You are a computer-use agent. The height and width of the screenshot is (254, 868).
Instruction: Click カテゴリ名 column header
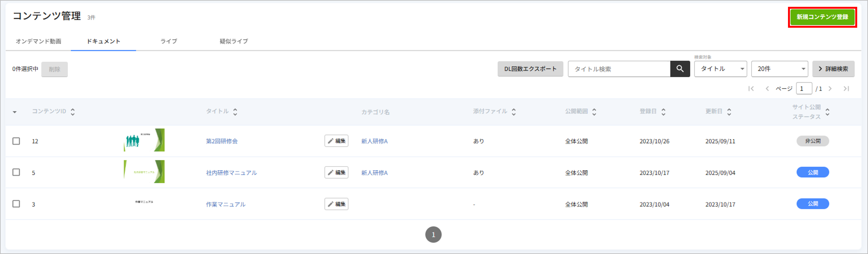click(375, 112)
